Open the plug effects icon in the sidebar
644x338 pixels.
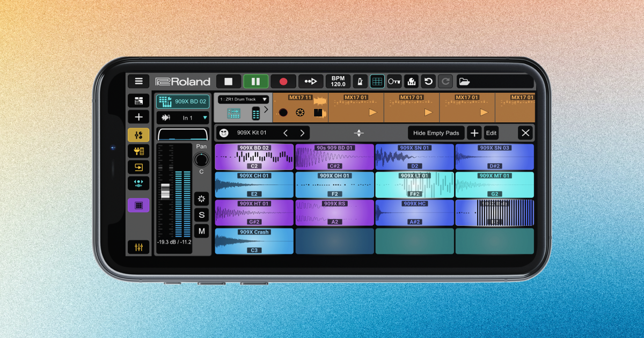click(138, 151)
